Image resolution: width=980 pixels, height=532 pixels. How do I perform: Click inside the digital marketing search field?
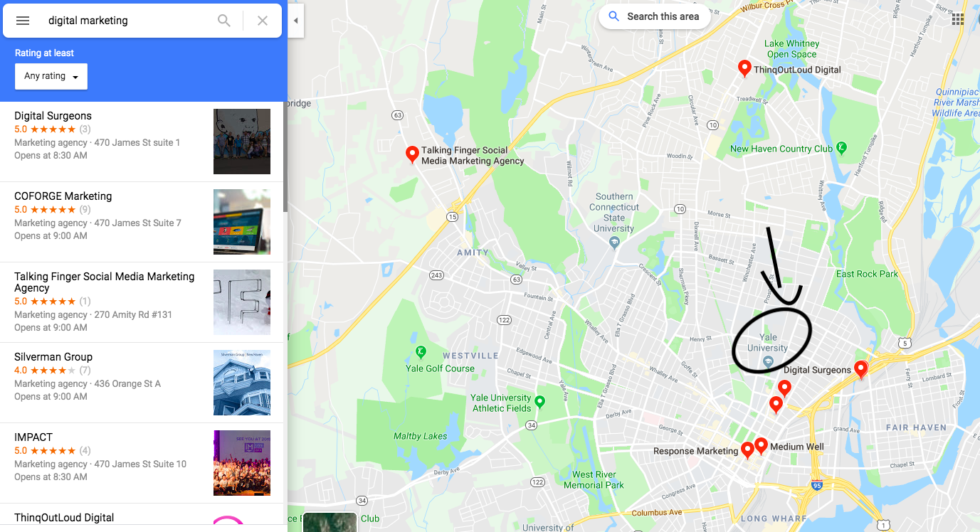click(128, 21)
